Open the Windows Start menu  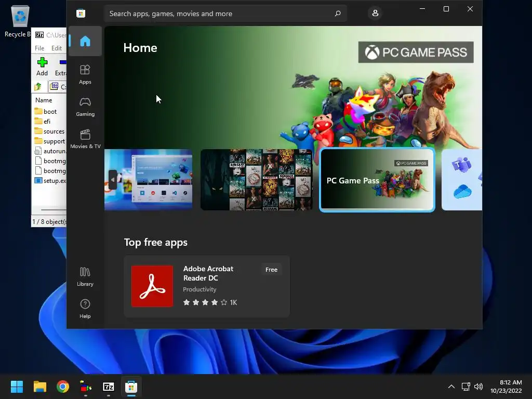coord(17,387)
